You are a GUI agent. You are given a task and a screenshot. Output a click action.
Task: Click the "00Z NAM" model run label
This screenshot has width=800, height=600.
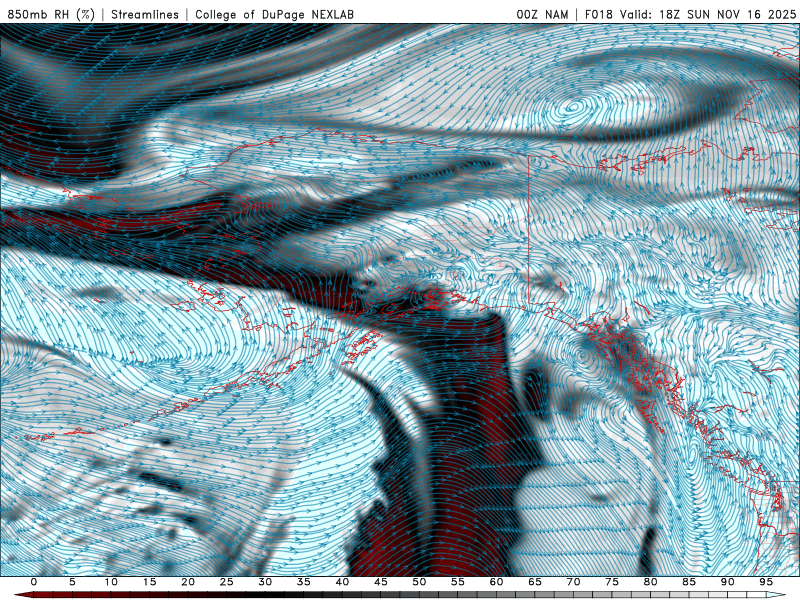(542, 14)
